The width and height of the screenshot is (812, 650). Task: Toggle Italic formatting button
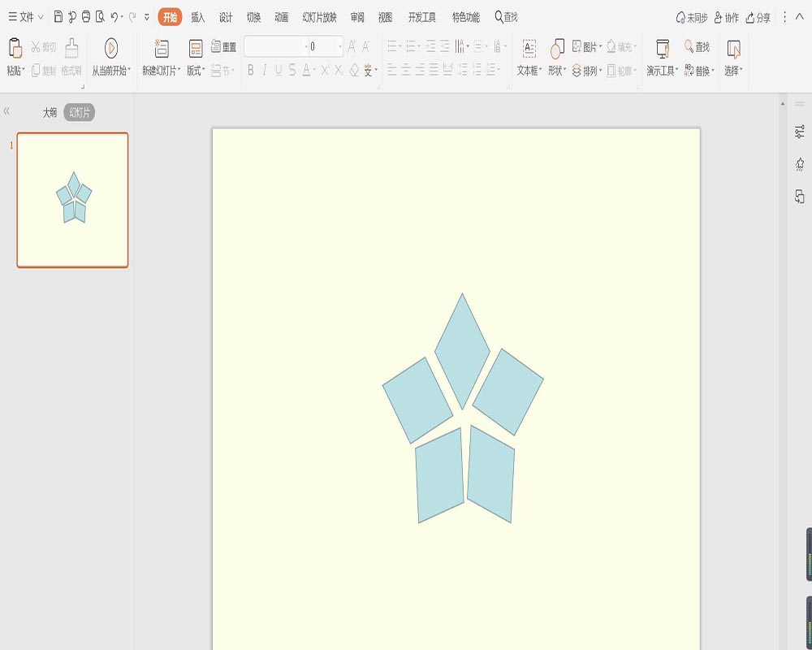265,70
